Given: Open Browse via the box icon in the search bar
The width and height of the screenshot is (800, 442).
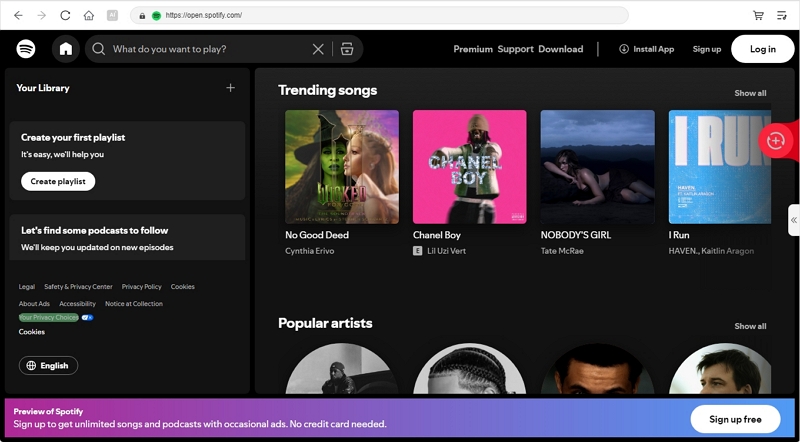Looking at the screenshot, I should tap(347, 49).
